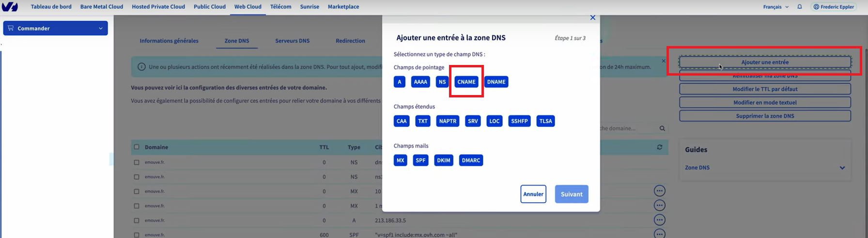Check the second NS row checkbox
This screenshot has width=868, height=238.
[x=137, y=177]
